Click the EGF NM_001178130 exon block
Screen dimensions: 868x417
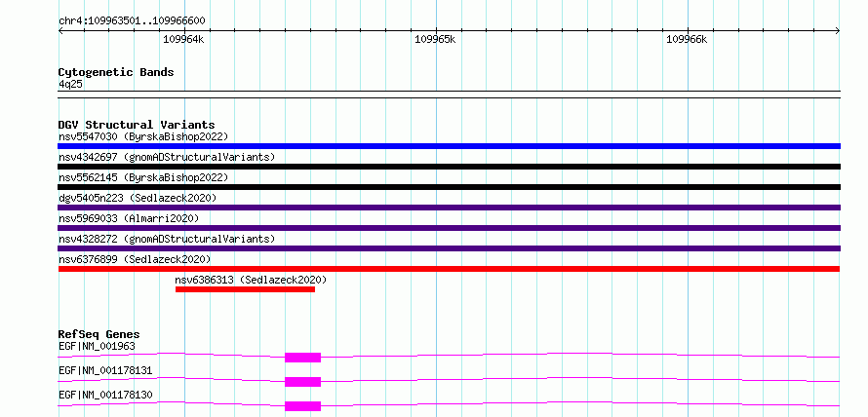(x=302, y=406)
